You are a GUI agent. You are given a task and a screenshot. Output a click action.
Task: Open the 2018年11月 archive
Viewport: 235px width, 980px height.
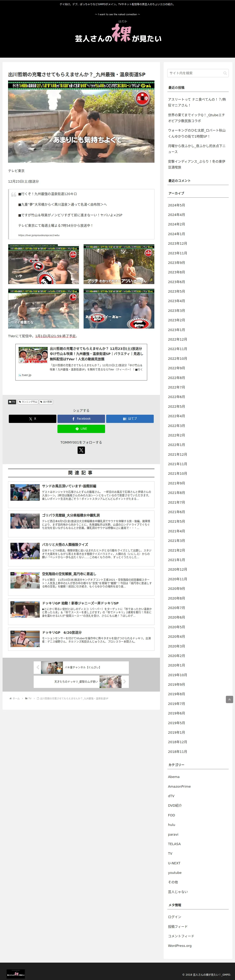point(178,752)
